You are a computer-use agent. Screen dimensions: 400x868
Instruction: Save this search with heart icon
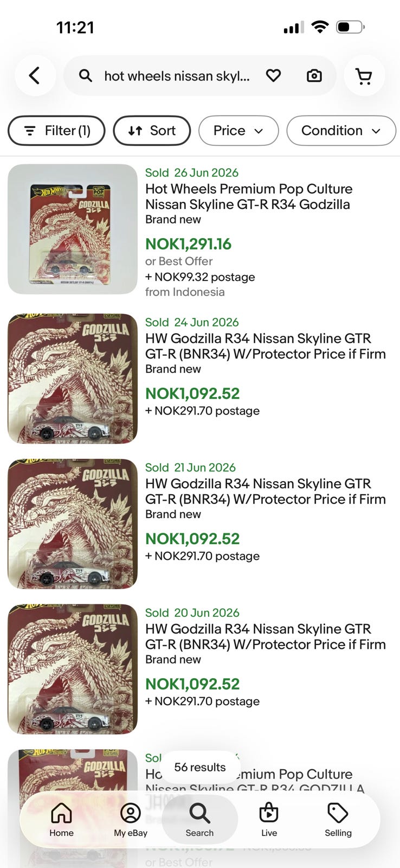tap(273, 76)
